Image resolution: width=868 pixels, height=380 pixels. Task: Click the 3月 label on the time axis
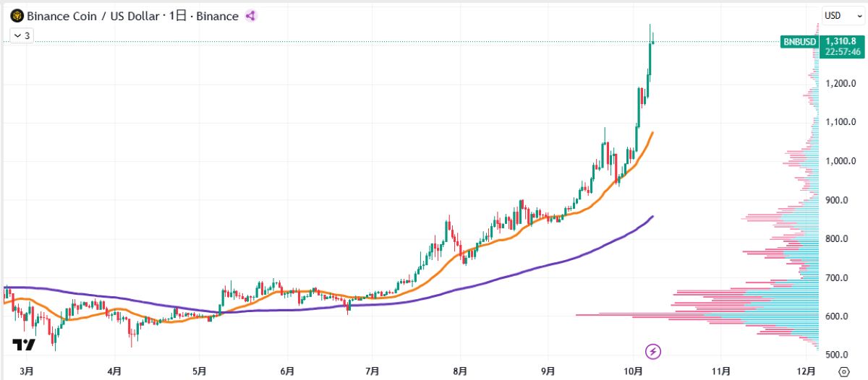click(25, 371)
